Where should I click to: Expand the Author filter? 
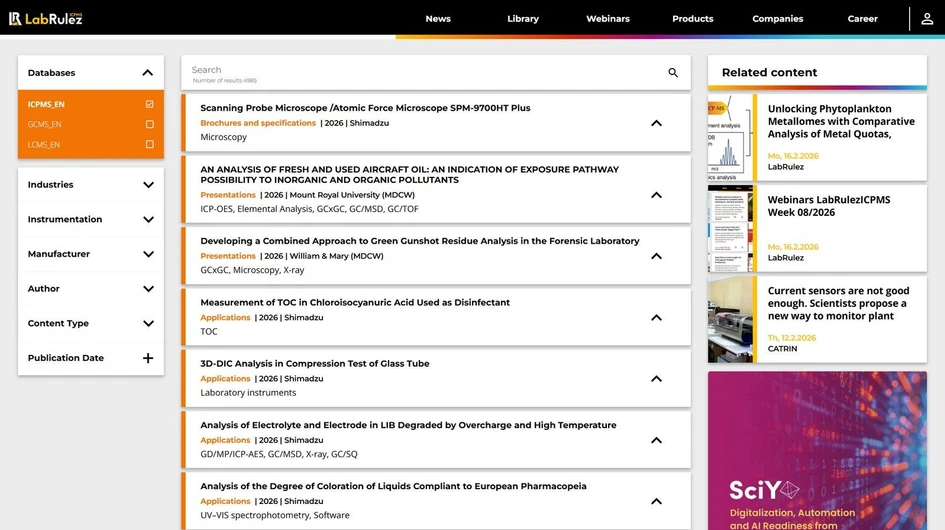pyautogui.click(x=148, y=289)
